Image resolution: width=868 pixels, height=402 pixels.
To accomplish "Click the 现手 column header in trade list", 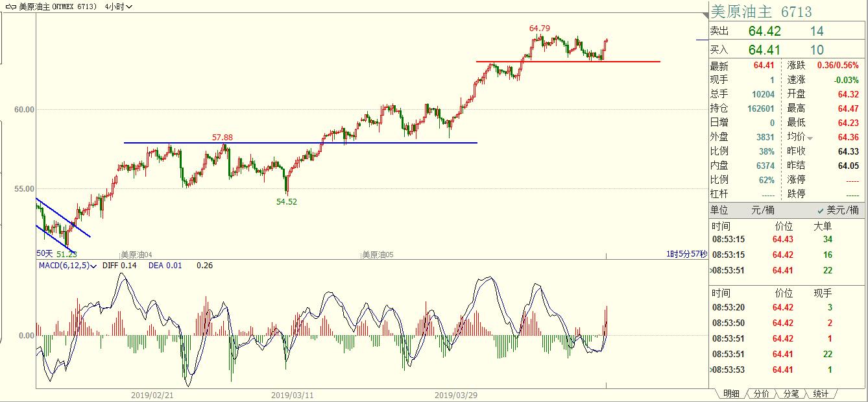I will (823, 294).
